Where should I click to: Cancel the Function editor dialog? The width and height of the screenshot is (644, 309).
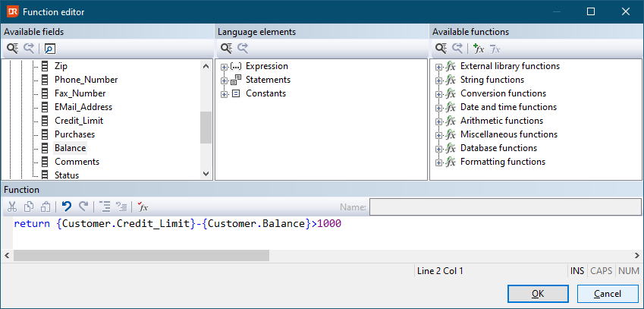coord(608,294)
